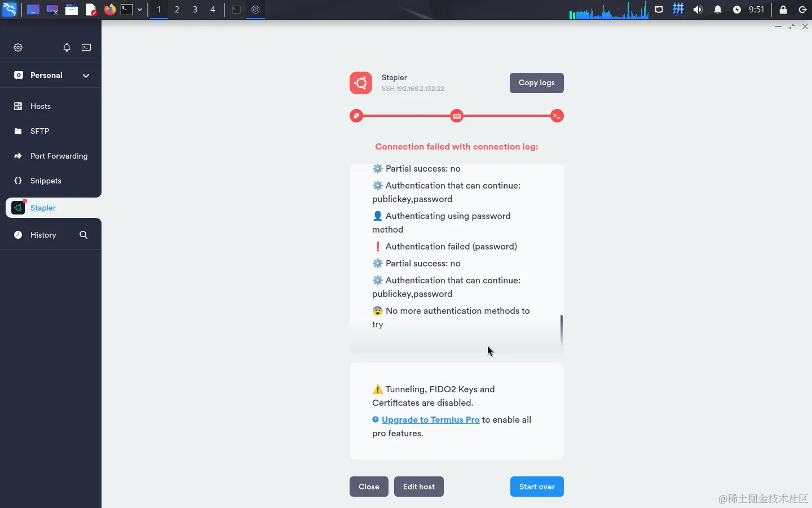The width and height of the screenshot is (812, 508).
Task: Open the file manager from taskbar
Action: tap(72, 10)
